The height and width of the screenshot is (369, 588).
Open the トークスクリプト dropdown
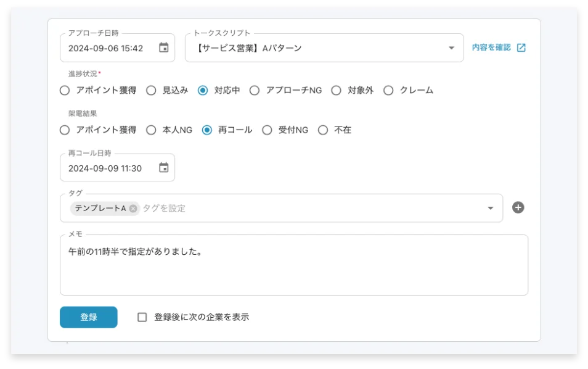coord(324,48)
